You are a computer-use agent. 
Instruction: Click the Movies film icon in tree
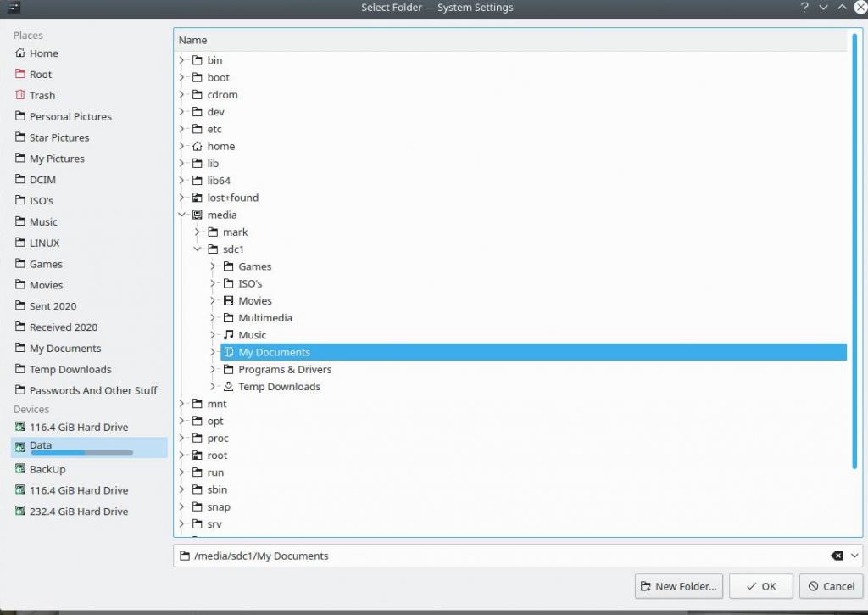(x=228, y=301)
